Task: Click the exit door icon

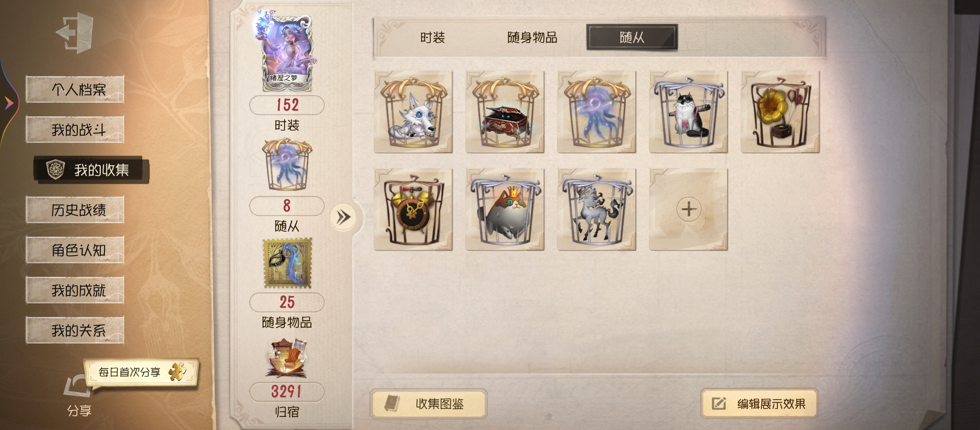Action: [x=75, y=33]
